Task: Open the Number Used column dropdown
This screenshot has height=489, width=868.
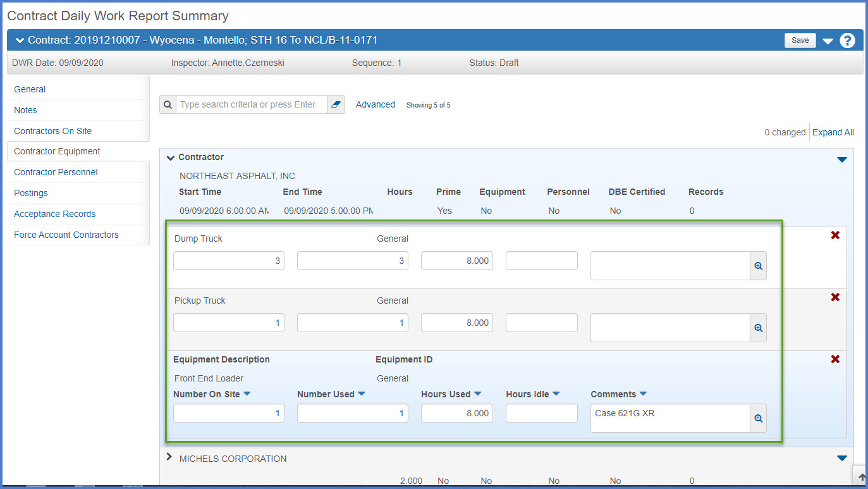Action: [x=361, y=393]
